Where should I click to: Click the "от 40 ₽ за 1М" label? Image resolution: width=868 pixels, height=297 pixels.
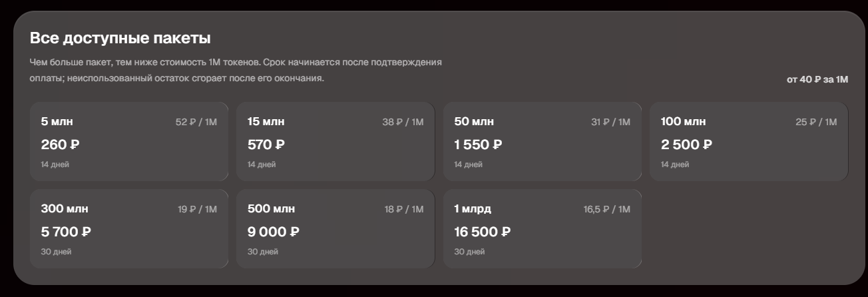[817, 79]
